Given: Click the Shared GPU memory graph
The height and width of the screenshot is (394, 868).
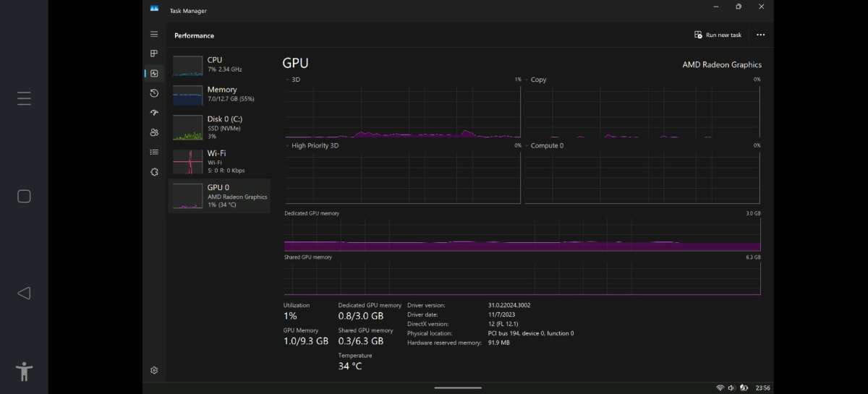Looking at the screenshot, I should (522, 278).
